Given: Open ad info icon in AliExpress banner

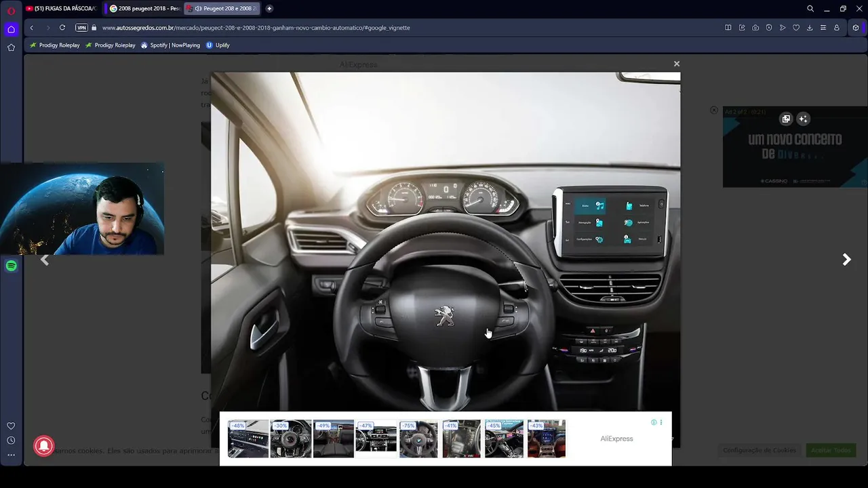Looking at the screenshot, I should pos(654,422).
